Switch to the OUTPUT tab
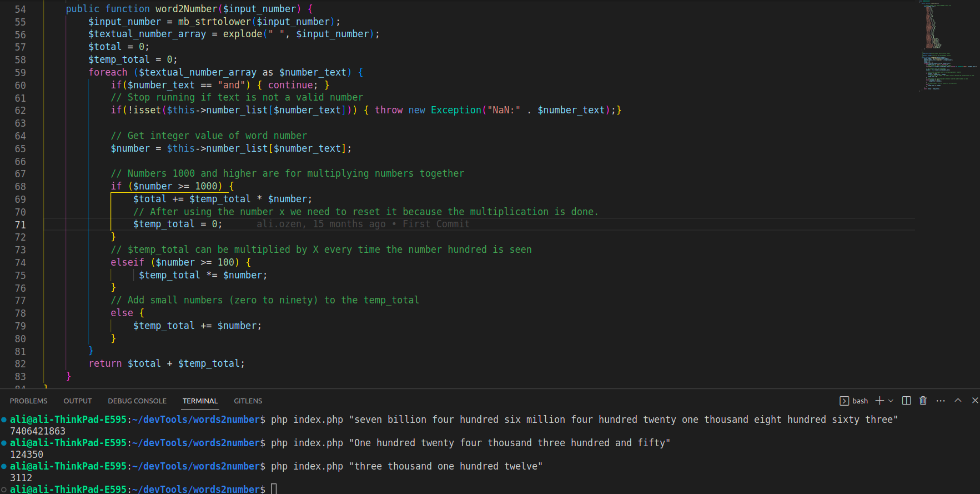 point(78,401)
